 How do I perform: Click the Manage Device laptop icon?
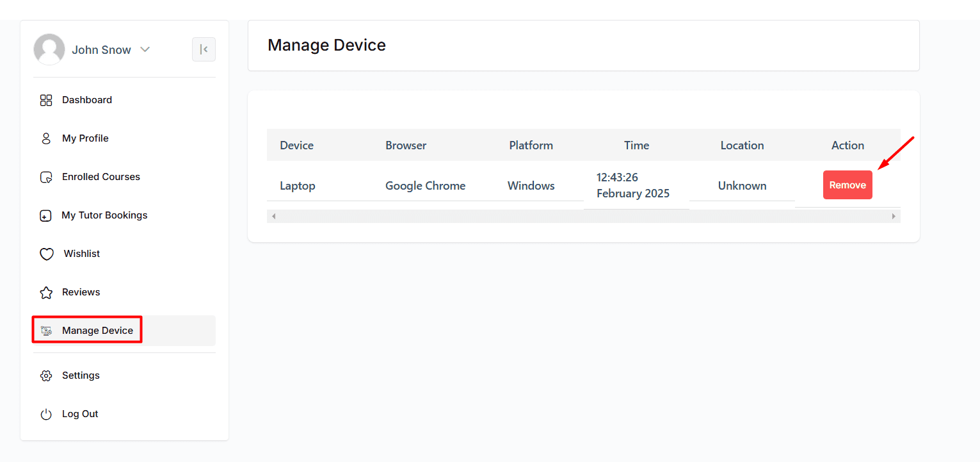coord(45,329)
